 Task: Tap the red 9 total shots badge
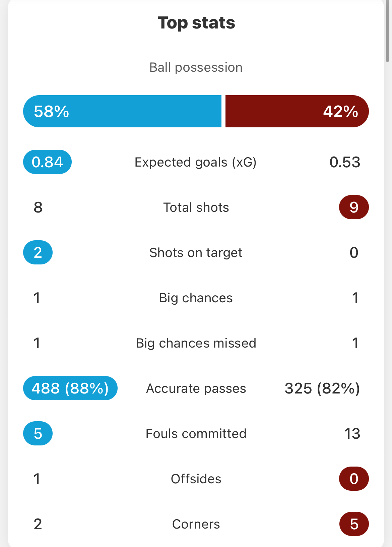click(354, 207)
